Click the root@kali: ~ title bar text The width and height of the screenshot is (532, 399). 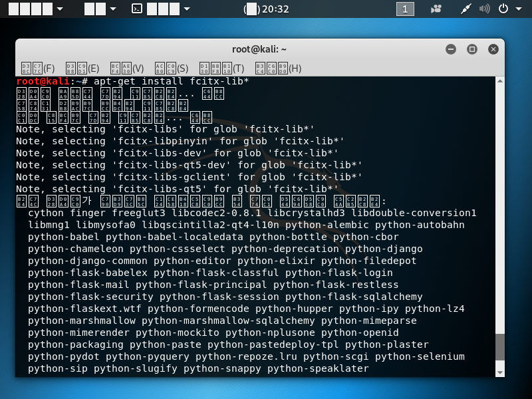click(259, 49)
